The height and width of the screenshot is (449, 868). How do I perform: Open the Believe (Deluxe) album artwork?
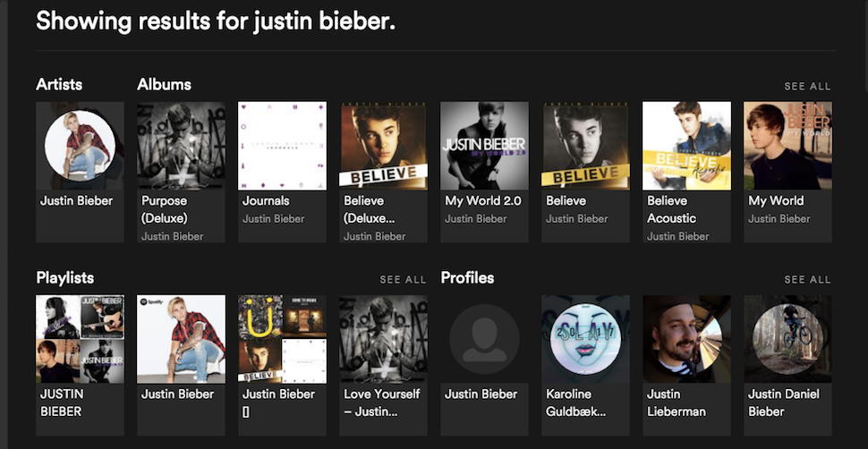pos(383,146)
